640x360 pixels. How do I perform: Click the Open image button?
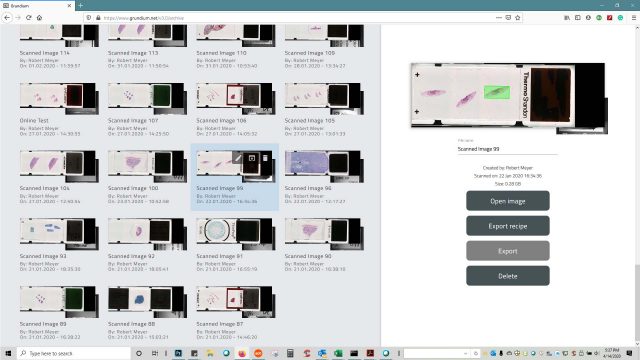coord(508,201)
